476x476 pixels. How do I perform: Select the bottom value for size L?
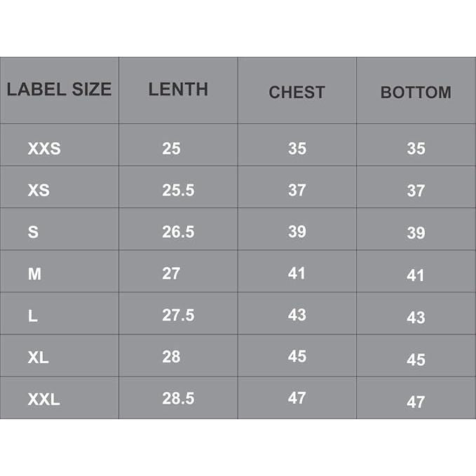(x=416, y=317)
